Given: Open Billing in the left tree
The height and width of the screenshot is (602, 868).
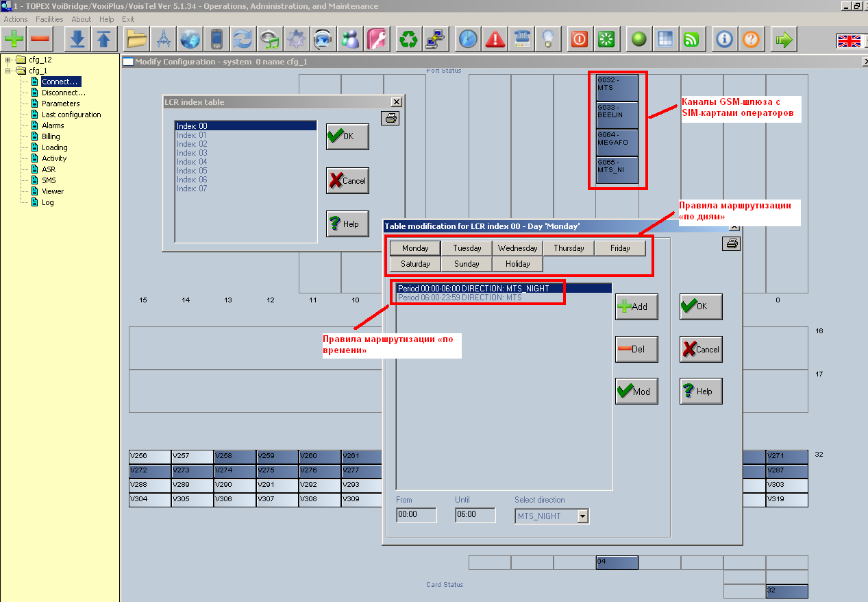Looking at the screenshot, I should [51, 136].
